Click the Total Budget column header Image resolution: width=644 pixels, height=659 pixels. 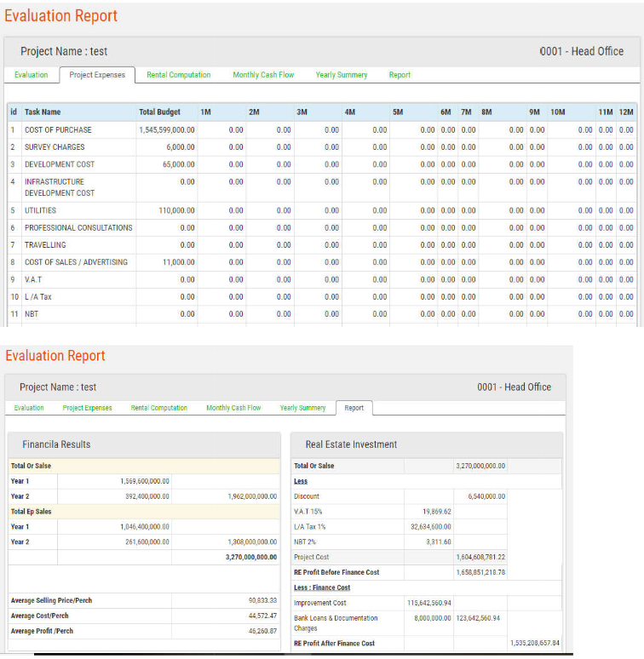coord(159,112)
